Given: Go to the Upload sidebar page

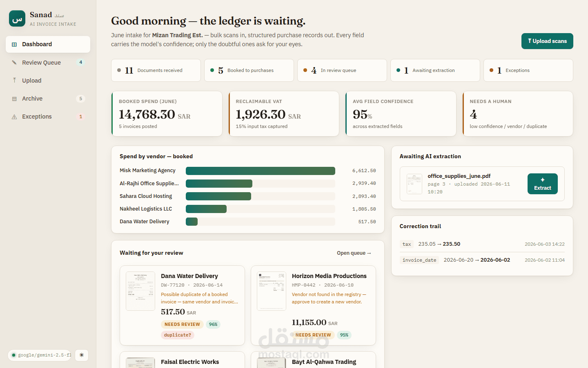Looking at the screenshot, I should pos(48,81).
